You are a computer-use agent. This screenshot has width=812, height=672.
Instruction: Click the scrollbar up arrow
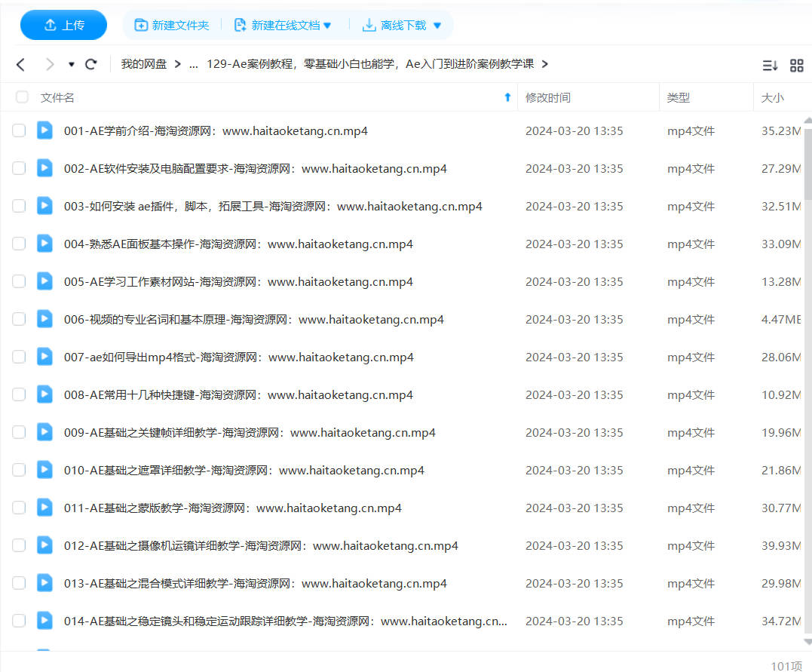point(808,120)
